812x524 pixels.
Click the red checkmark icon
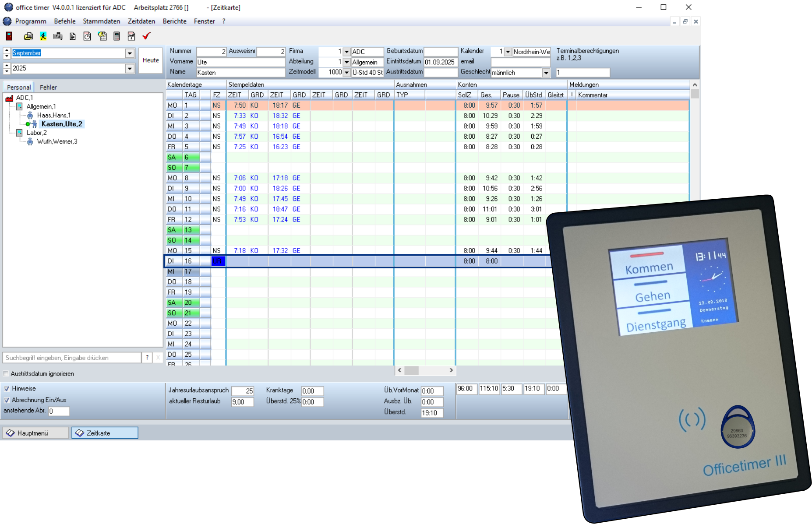[x=146, y=36]
